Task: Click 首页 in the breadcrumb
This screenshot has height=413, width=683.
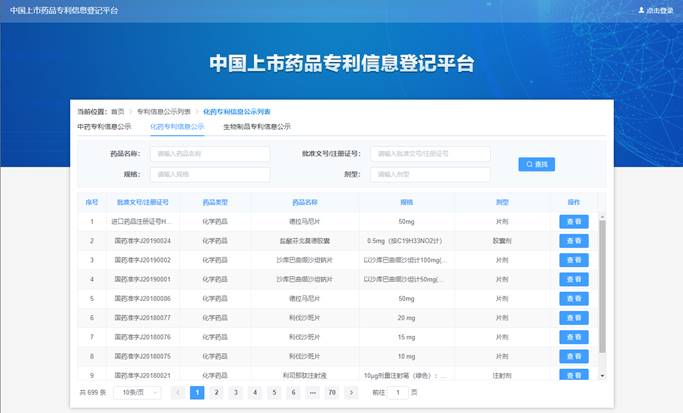Action: pyautogui.click(x=118, y=111)
